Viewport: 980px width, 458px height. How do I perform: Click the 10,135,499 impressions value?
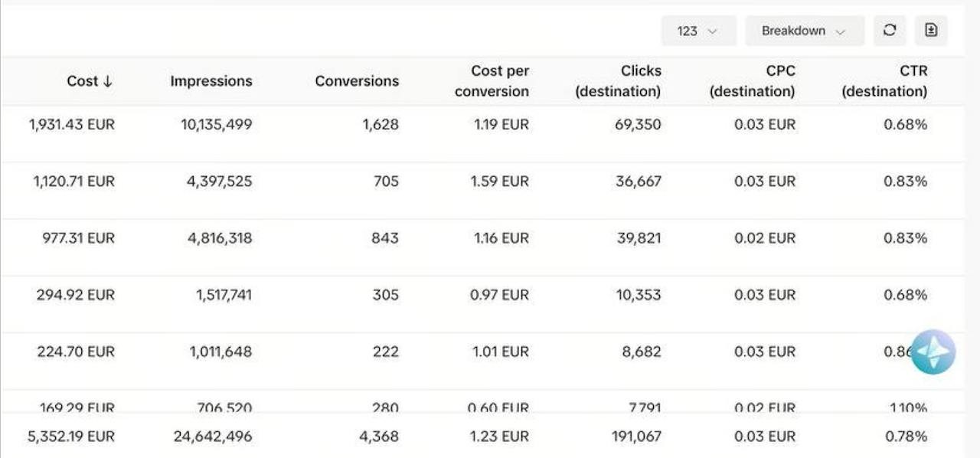[x=216, y=125]
